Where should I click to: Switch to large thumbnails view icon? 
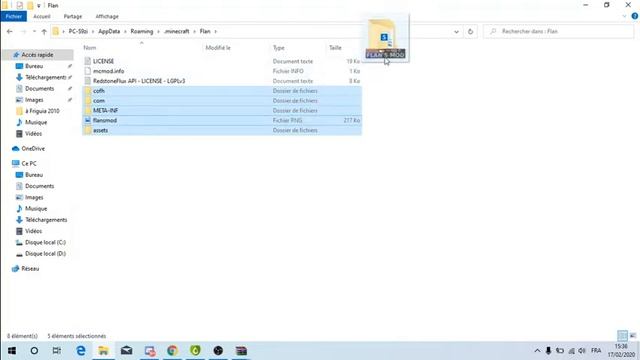click(632, 336)
